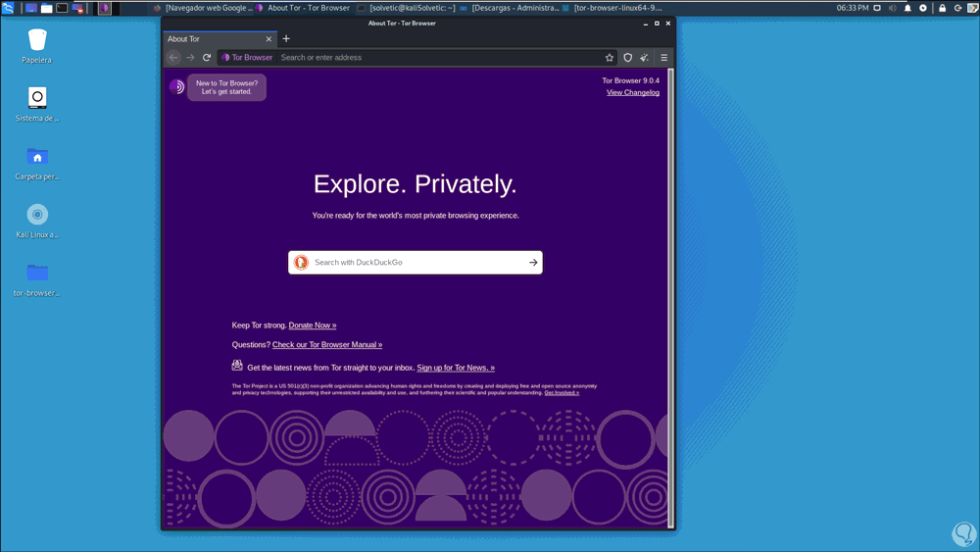
Task: Switch to tor-browser-linux64 taskbar window
Action: pyautogui.click(x=612, y=8)
